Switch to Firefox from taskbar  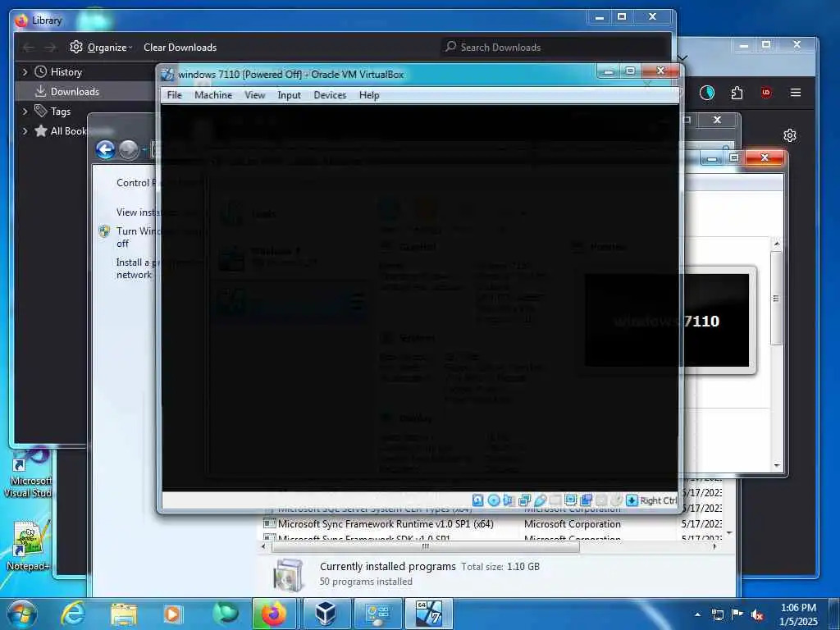point(274,614)
